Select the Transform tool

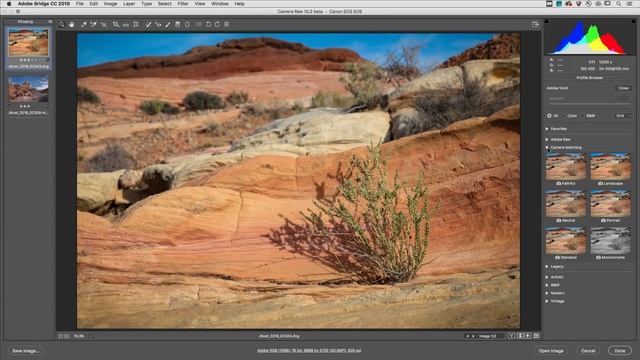pos(136,24)
